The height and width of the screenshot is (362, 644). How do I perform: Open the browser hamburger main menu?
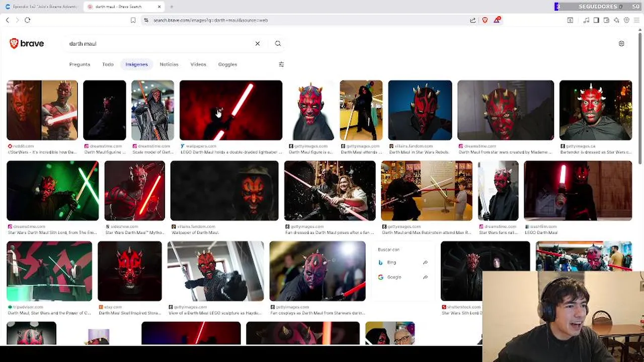[x=637, y=20]
